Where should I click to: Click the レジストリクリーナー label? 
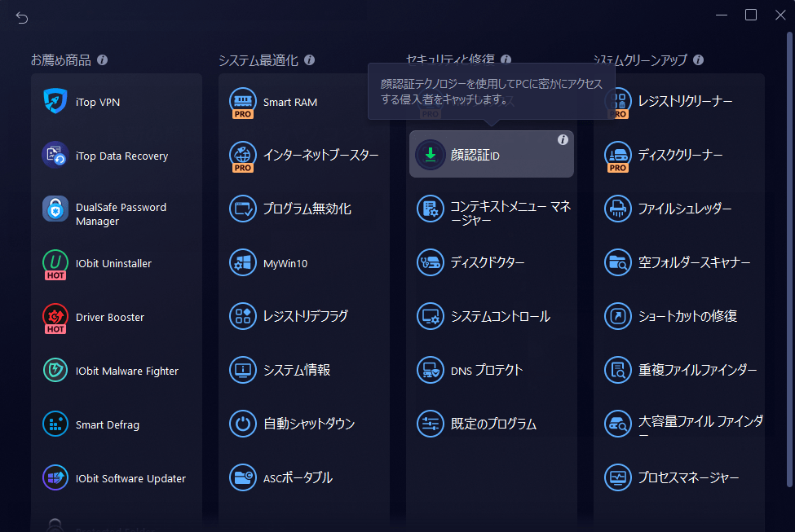tap(685, 101)
